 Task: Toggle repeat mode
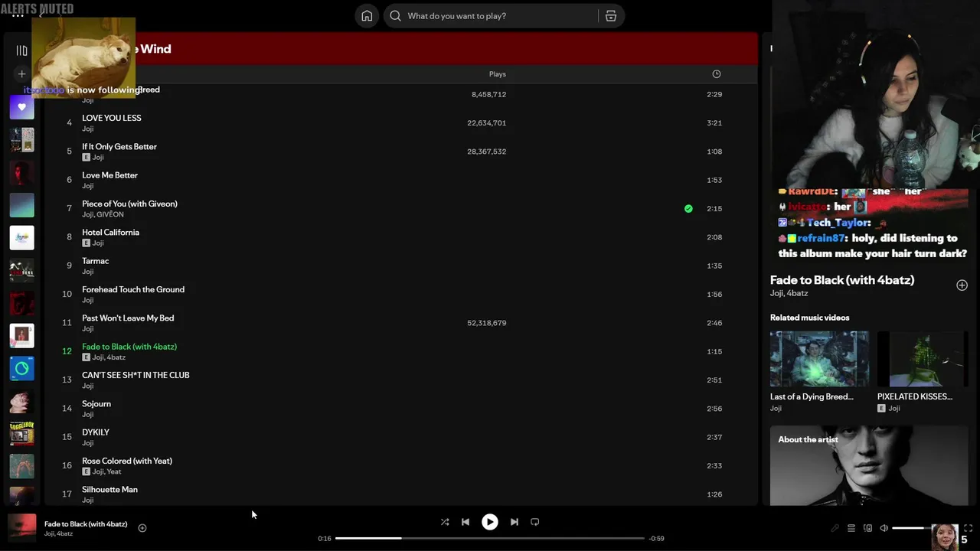[535, 522]
